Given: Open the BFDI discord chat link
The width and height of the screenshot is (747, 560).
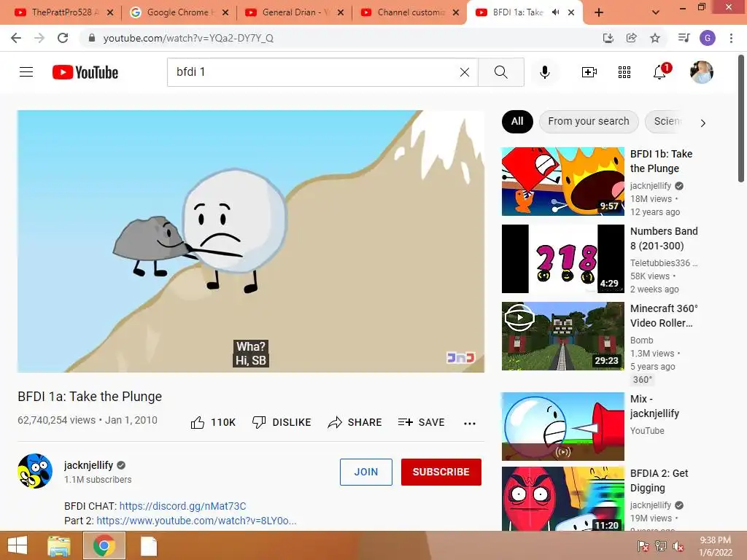Looking at the screenshot, I should click(x=182, y=506).
